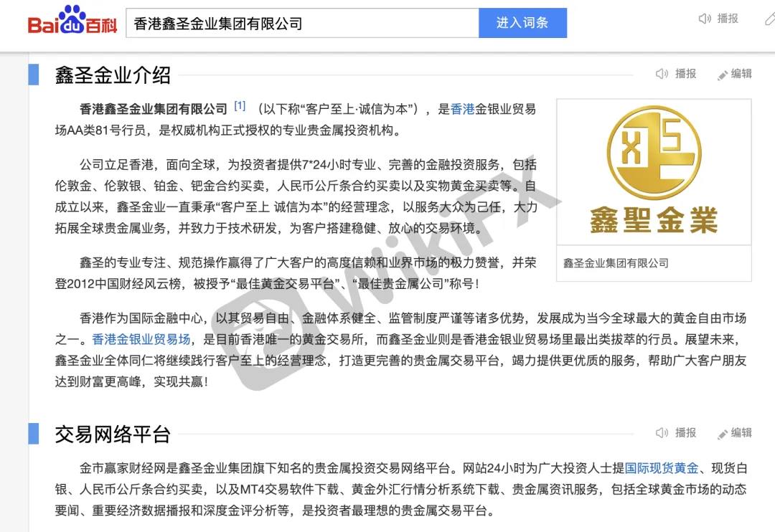Click image caption 鑫圣金业集团有限公司
Viewport: 775px width, 532px height.
coord(616,263)
